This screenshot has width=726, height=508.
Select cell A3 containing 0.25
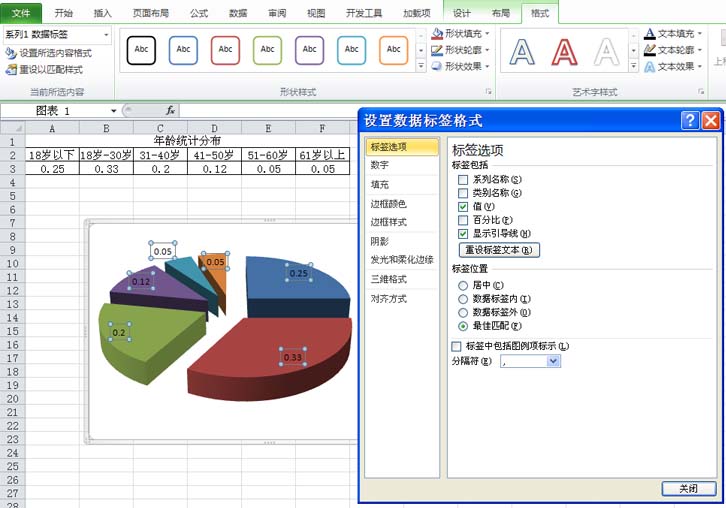(52, 169)
